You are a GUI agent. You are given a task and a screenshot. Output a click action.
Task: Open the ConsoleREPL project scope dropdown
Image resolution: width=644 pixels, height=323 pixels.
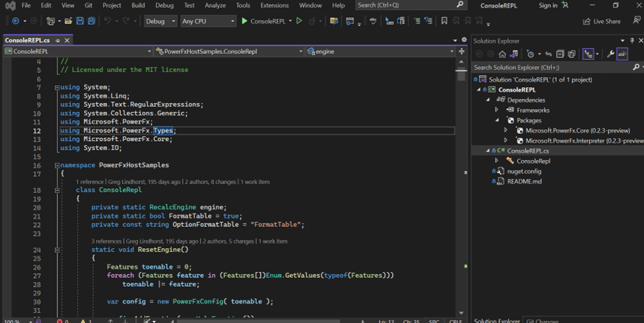(78, 52)
